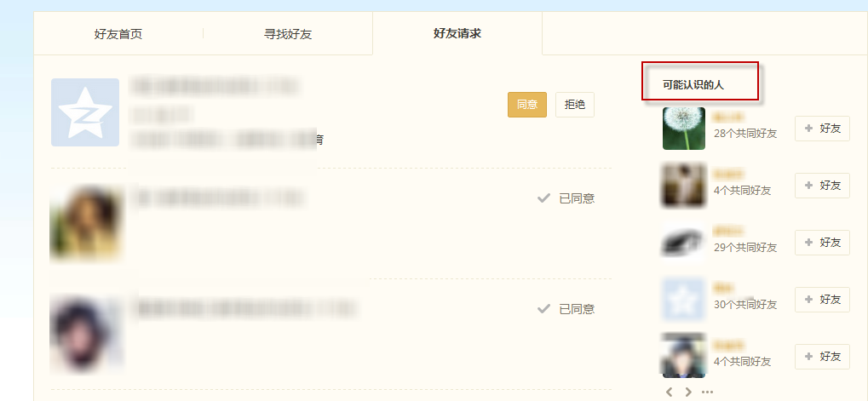The height and width of the screenshot is (401, 868).
Task: Open the dandelion avatar suggestion
Action: pyautogui.click(x=684, y=129)
